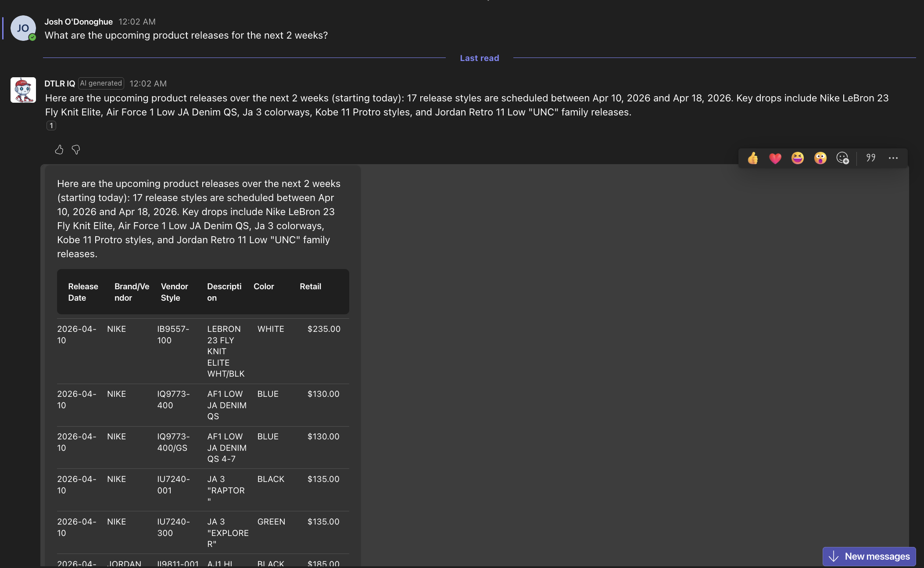
Task: Select the IQ9773-400 style cell without GS
Action: tap(173, 399)
